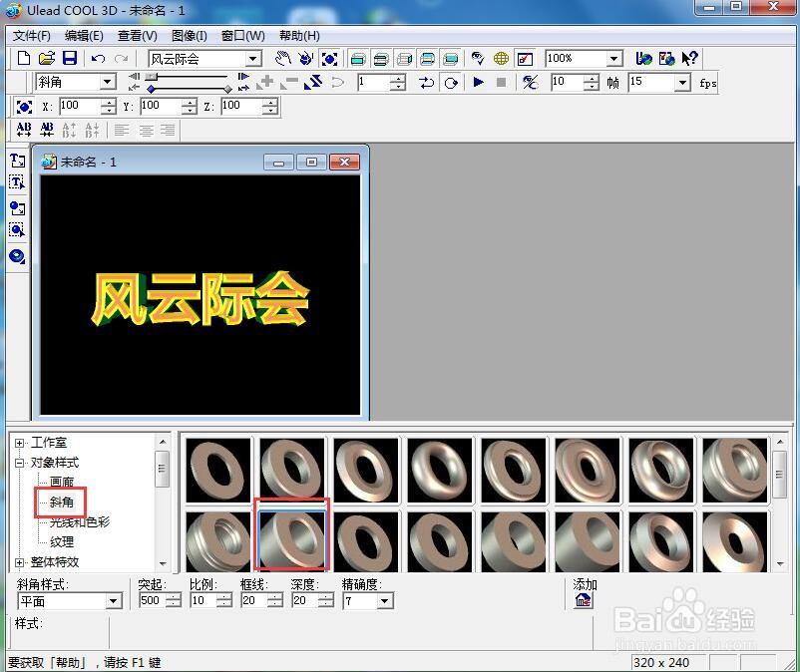Viewport: 800px width, 672px height.
Task: Toggle the output preview checkbox icon
Action: point(525,59)
